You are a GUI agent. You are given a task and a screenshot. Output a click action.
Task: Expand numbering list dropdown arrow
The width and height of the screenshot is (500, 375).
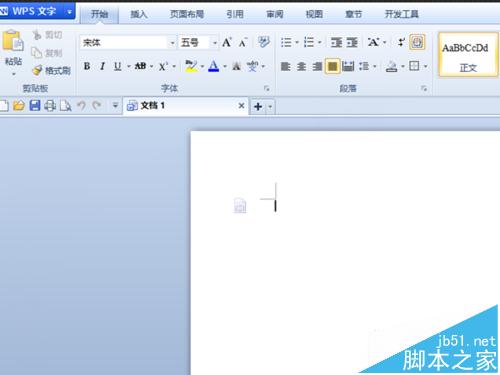tap(320, 42)
